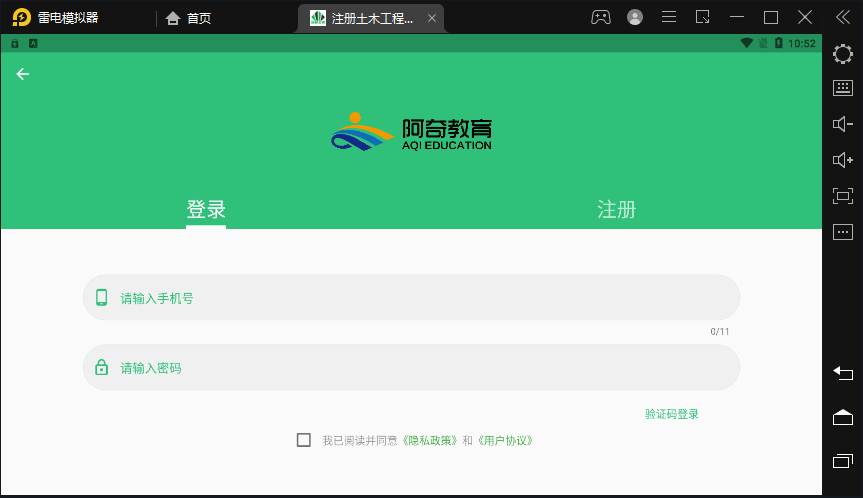Click the 10:52 clock text
The height and width of the screenshot is (498, 863).
[x=802, y=43]
